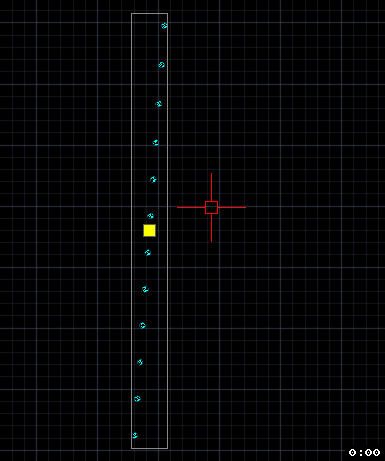Select the cyan marker just above yellow square

point(150,216)
